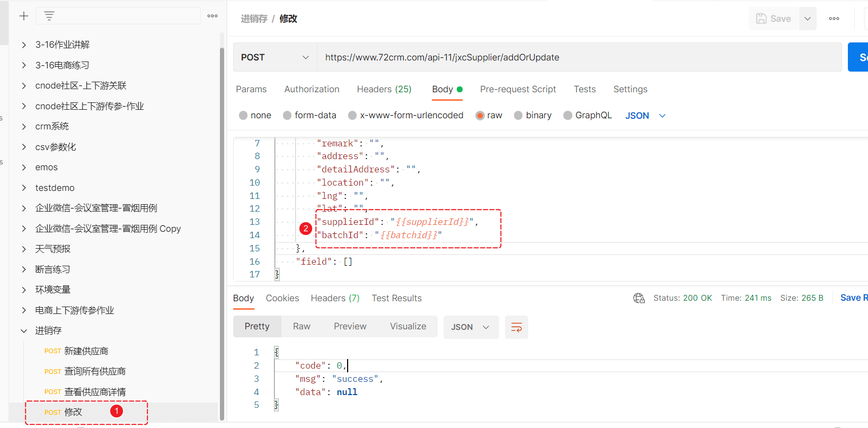Expand the 断言练习 collection

pyautogui.click(x=24, y=269)
